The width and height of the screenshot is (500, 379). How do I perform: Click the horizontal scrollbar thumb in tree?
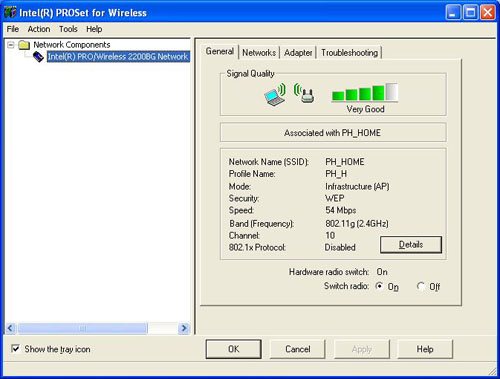click(x=82, y=328)
